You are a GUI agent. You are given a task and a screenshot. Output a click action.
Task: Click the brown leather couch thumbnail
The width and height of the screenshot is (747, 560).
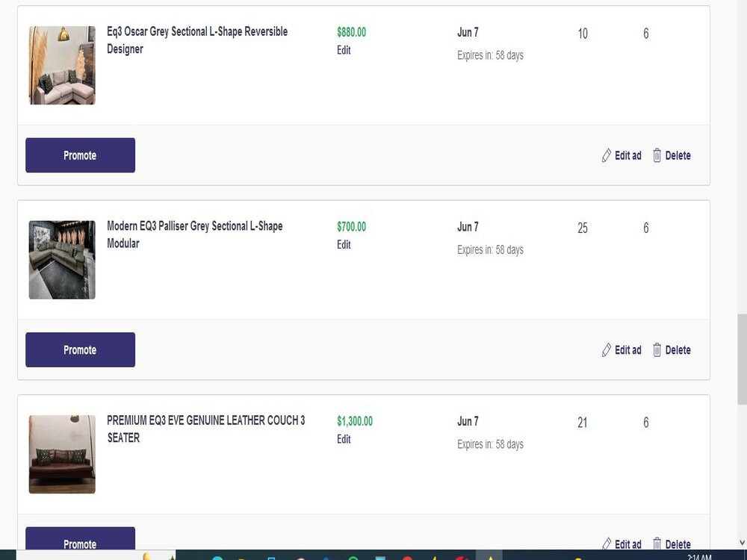62,454
